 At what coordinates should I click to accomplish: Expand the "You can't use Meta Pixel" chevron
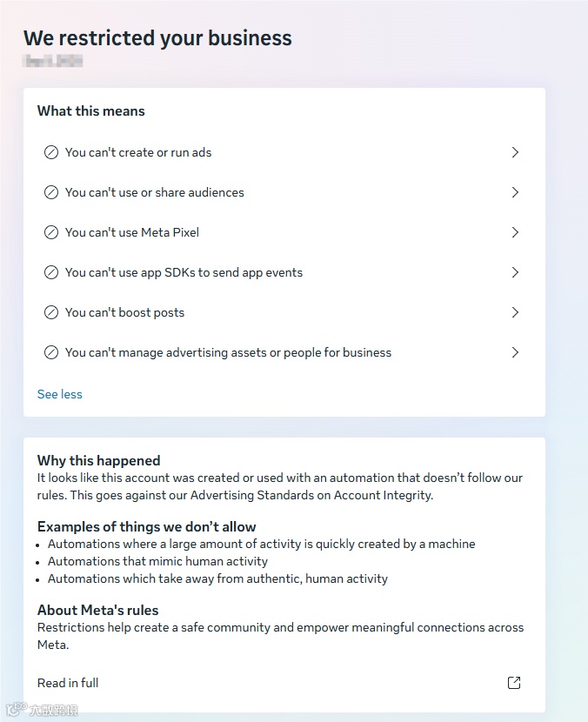(515, 232)
